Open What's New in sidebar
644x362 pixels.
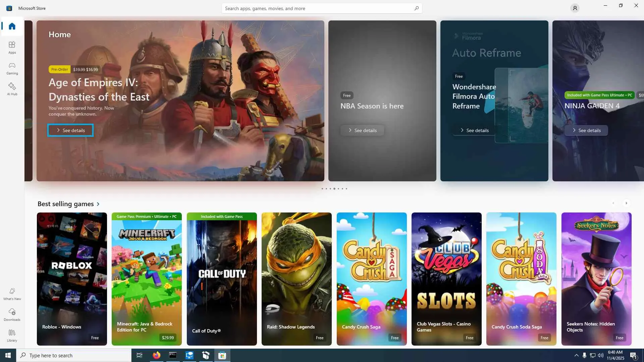[12, 294]
